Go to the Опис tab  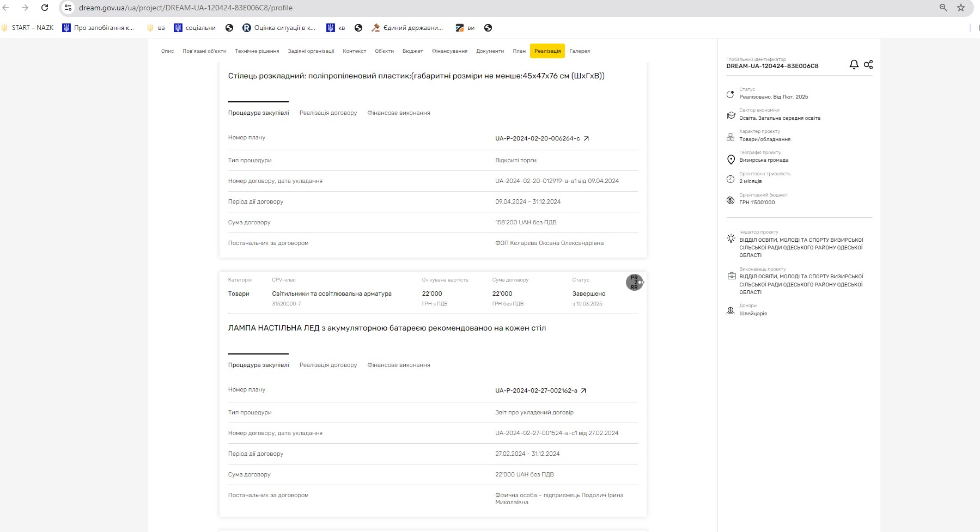167,51
